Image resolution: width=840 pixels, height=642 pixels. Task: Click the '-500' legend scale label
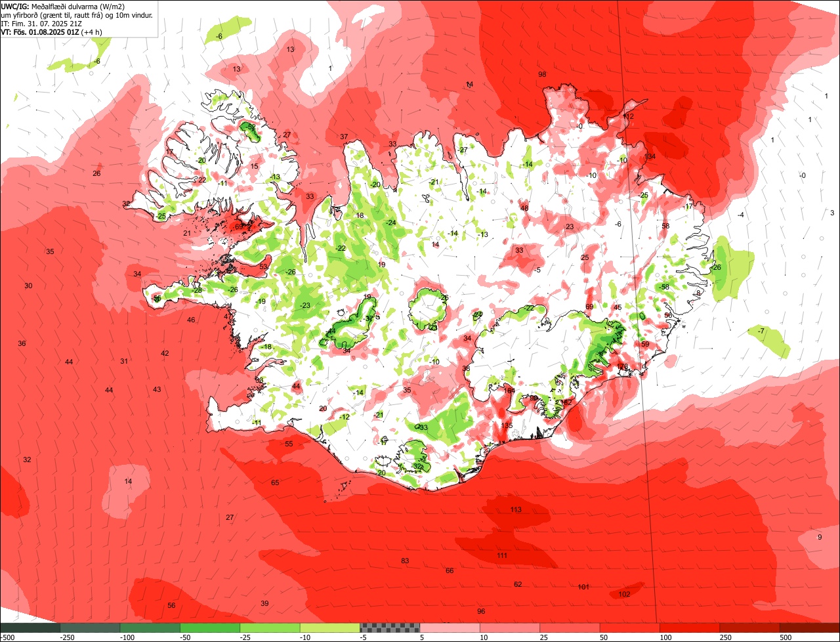pos(7,637)
